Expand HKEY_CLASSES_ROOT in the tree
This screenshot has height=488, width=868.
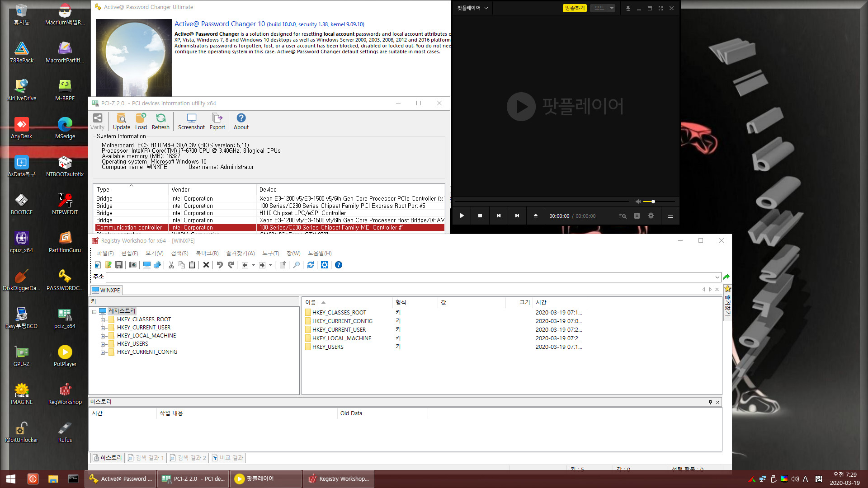pos(103,319)
